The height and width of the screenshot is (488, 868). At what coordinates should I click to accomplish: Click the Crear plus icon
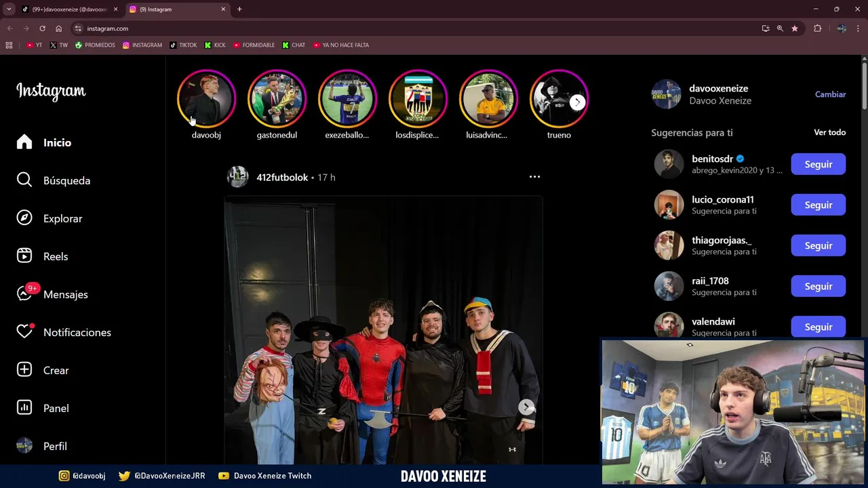(24, 370)
